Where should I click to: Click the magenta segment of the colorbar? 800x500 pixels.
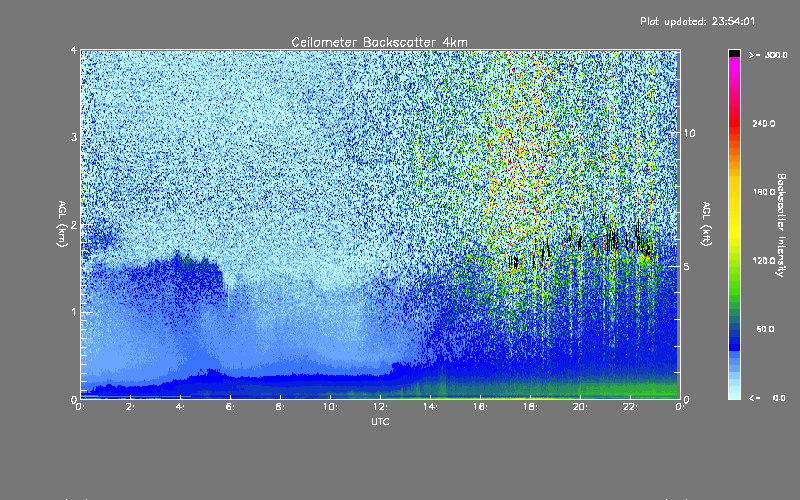coord(734,66)
